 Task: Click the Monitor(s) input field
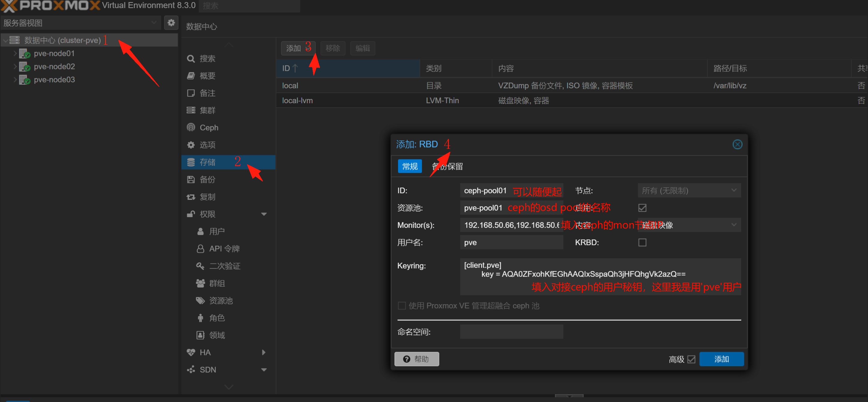(x=512, y=225)
